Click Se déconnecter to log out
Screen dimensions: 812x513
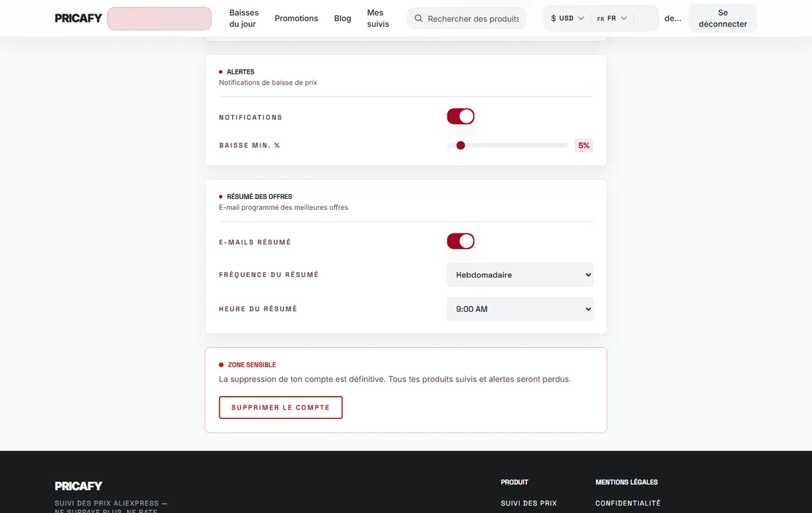point(723,18)
